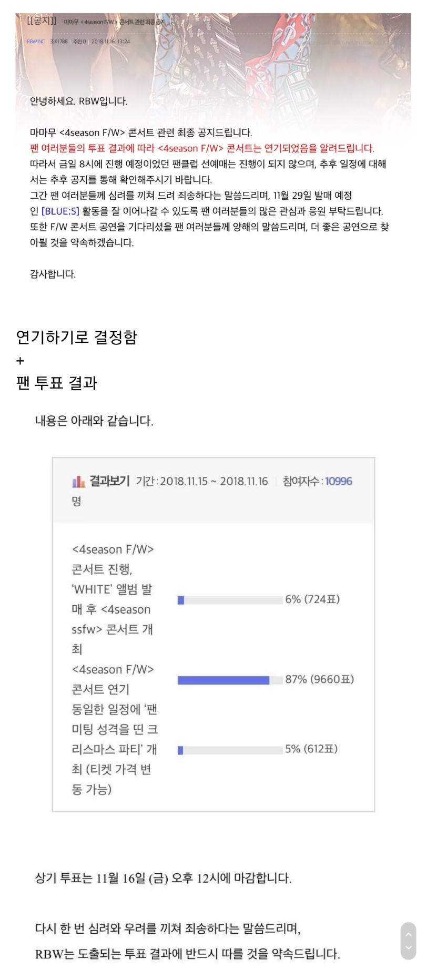Click the 5% poll result bar

pos(230,750)
